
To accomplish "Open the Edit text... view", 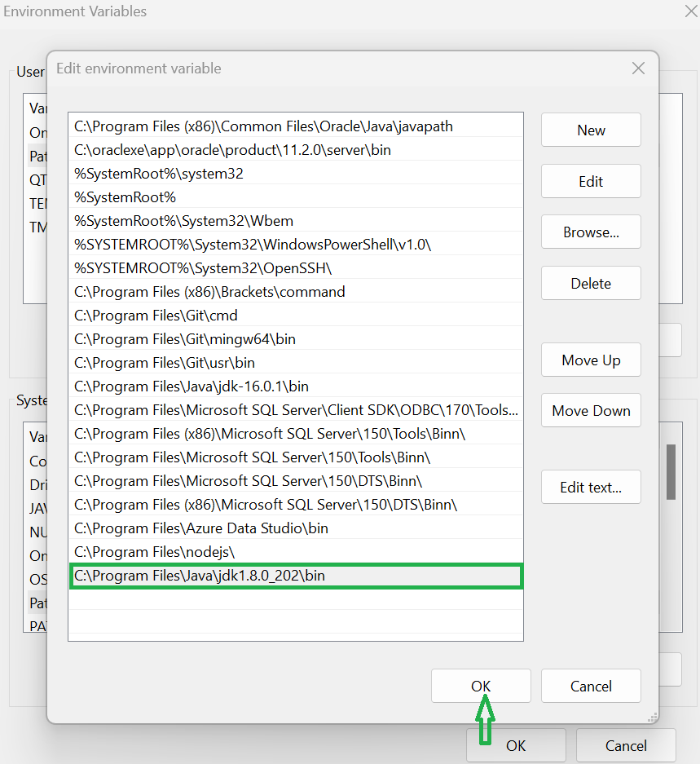I will (591, 488).
